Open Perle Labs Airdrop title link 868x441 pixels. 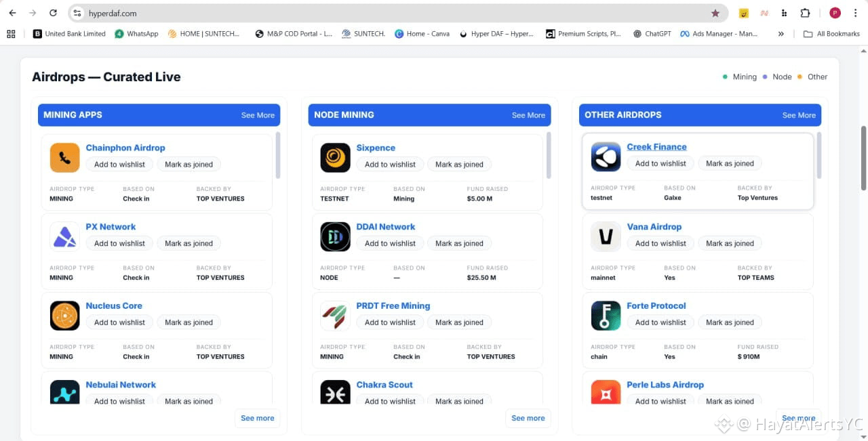(665, 385)
